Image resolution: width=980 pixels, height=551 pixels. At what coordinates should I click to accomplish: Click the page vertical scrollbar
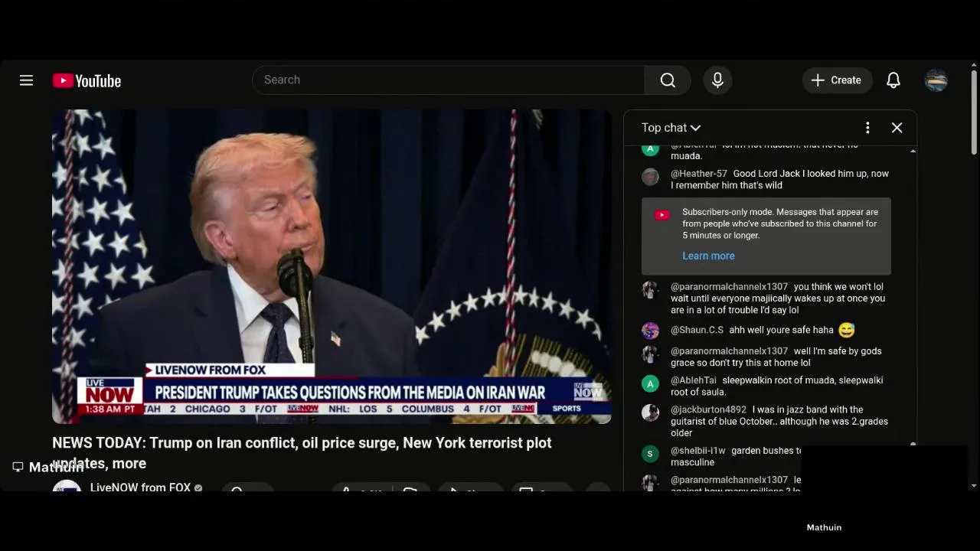[974, 112]
